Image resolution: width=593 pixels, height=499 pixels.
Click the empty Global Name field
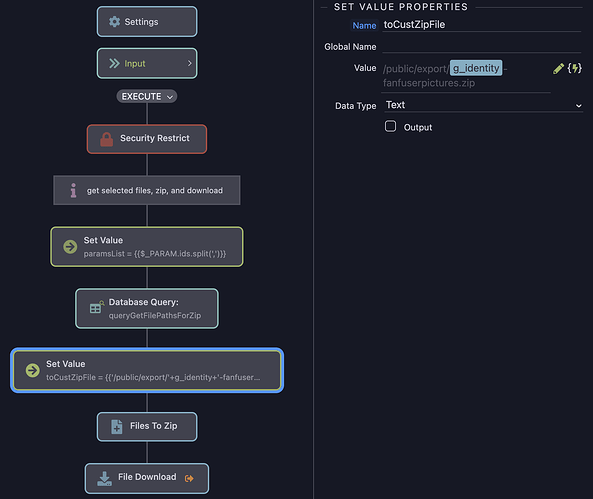482,46
